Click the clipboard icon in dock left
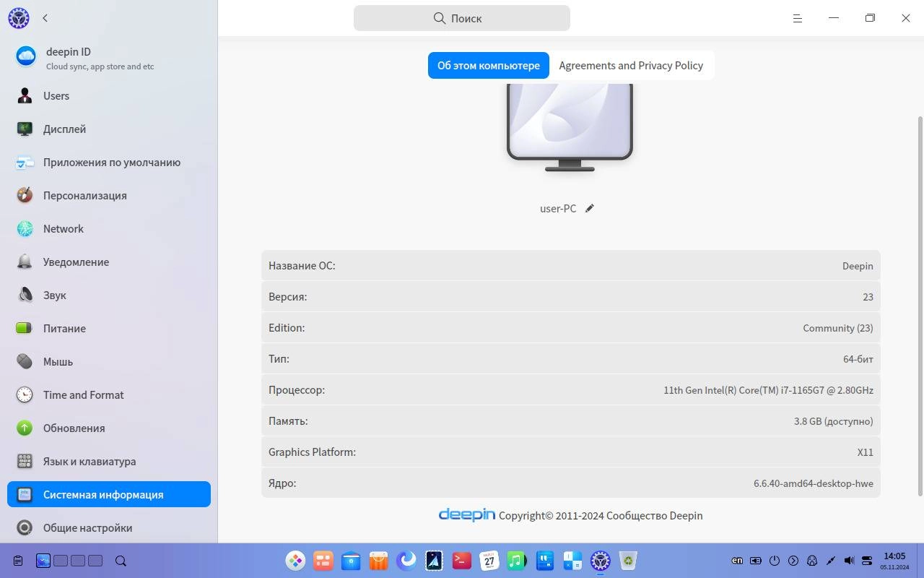 click(x=19, y=561)
